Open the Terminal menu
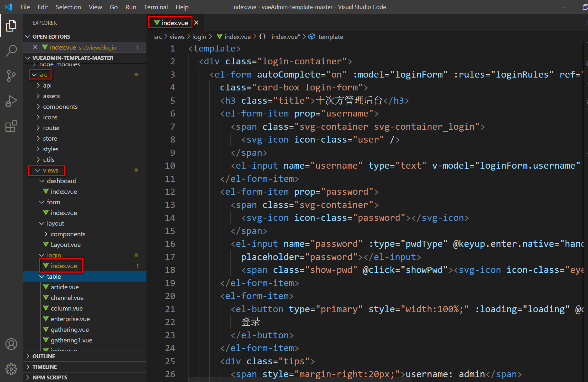588x382 pixels. coord(156,7)
